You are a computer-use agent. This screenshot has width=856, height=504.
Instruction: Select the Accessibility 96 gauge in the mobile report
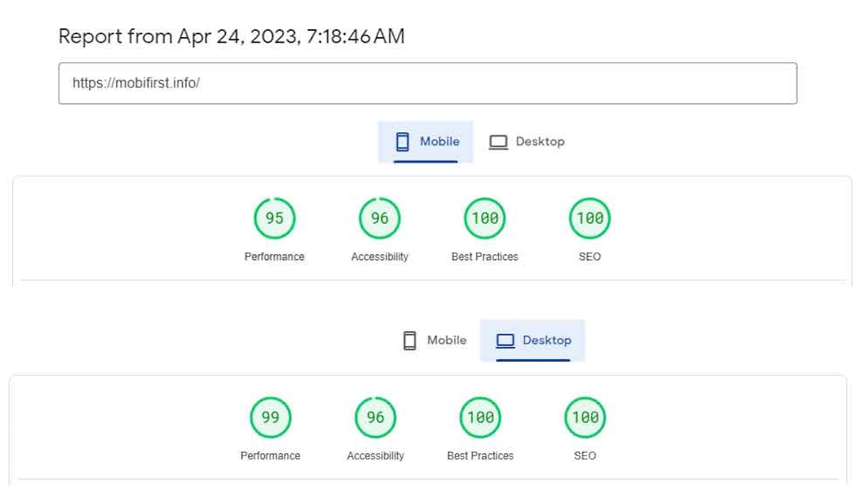pos(379,218)
